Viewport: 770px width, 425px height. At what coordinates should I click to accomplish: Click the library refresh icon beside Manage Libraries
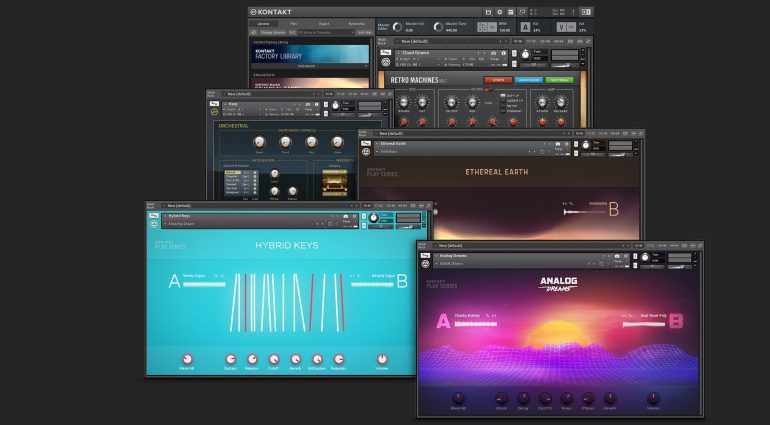(x=254, y=32)
